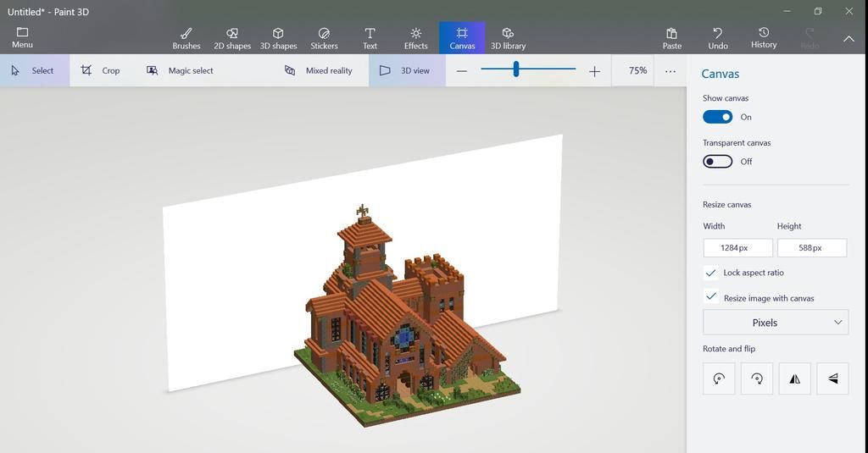Rotate canvas left (counterclockwise)

tap(719, 378)
